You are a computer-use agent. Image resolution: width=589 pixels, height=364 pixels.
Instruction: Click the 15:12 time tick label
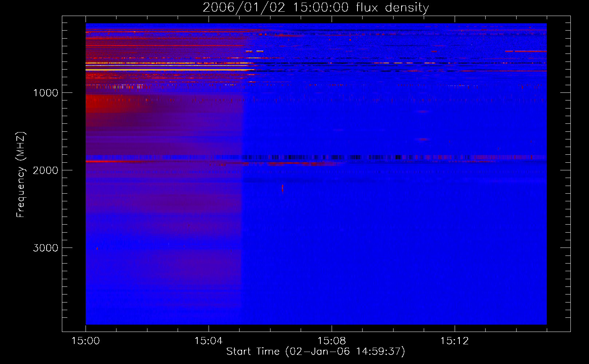[x=454, y=341]
